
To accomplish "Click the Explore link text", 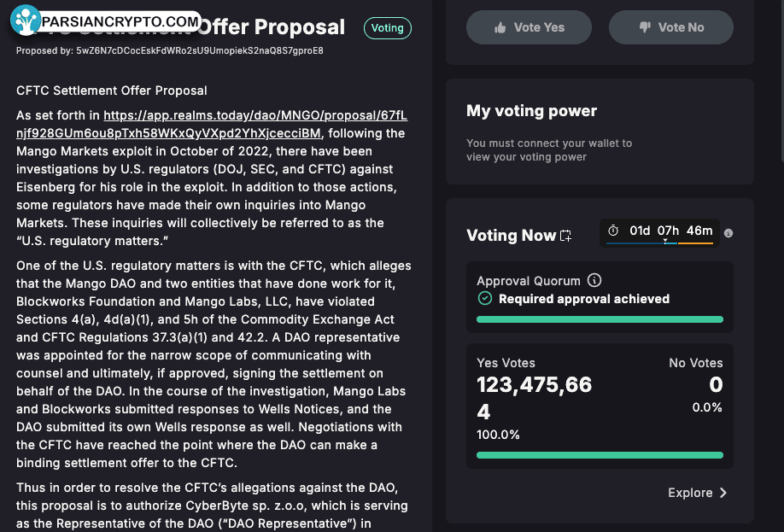I will point(690,493).
